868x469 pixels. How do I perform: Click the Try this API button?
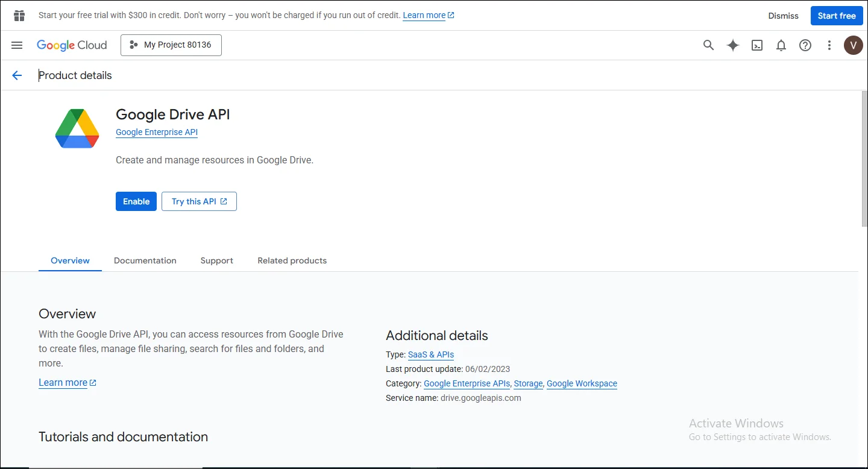[x=199, y=201]
